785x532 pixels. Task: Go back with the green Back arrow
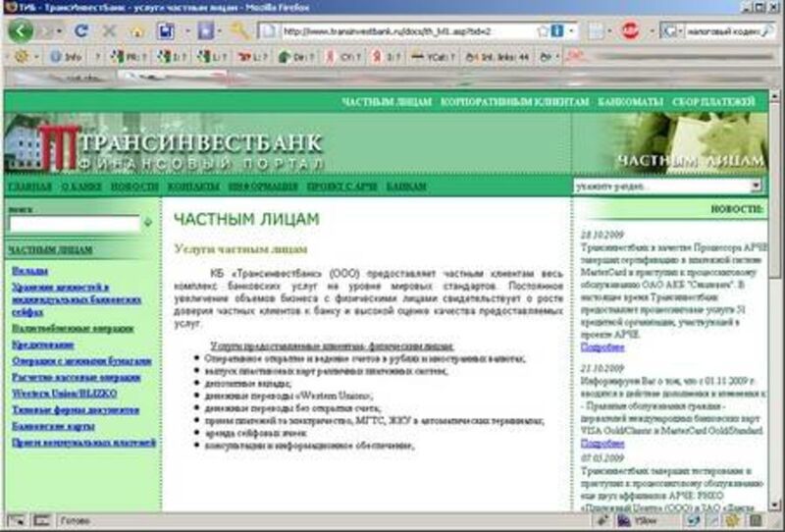(21, 31)
